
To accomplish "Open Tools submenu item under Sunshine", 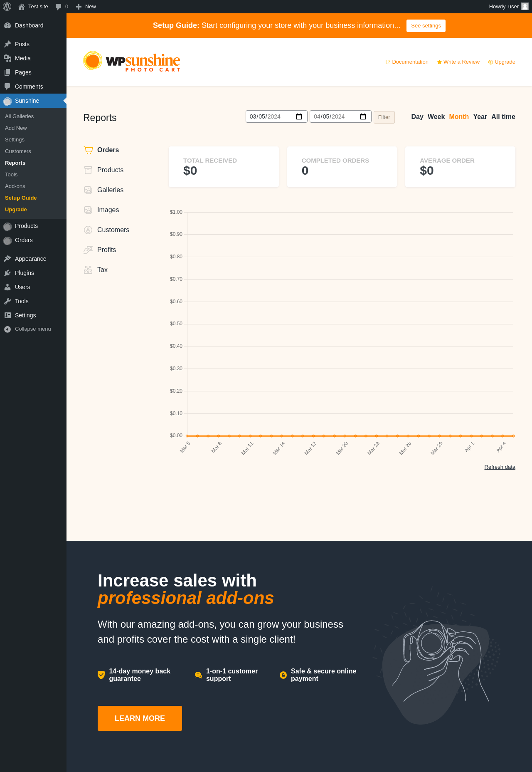I will pos(33,175).
